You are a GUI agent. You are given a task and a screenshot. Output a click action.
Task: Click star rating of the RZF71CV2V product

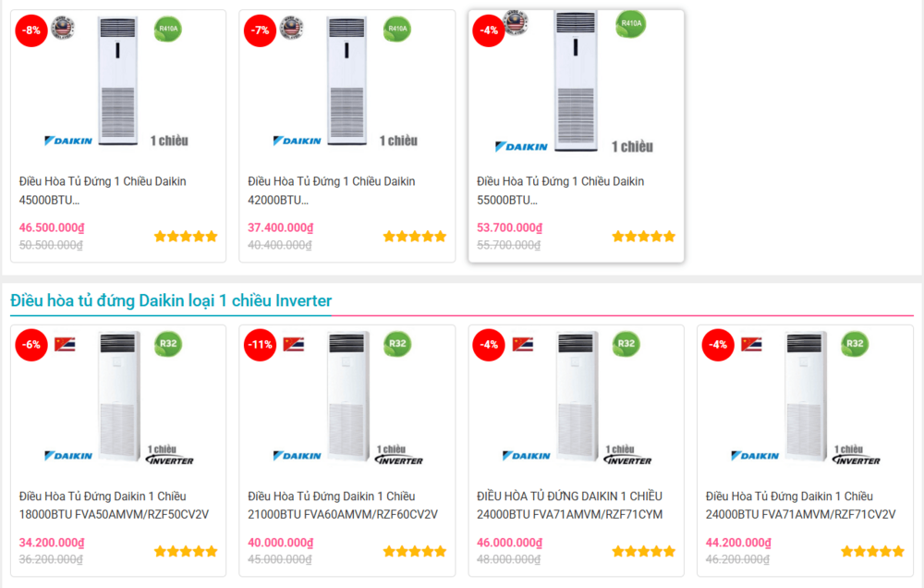[x=872, y=552]
